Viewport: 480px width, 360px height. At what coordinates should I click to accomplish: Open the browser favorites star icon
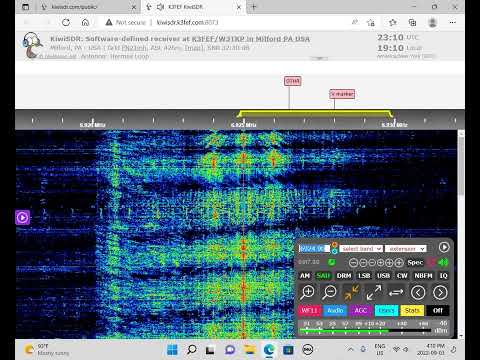point(393,22)
